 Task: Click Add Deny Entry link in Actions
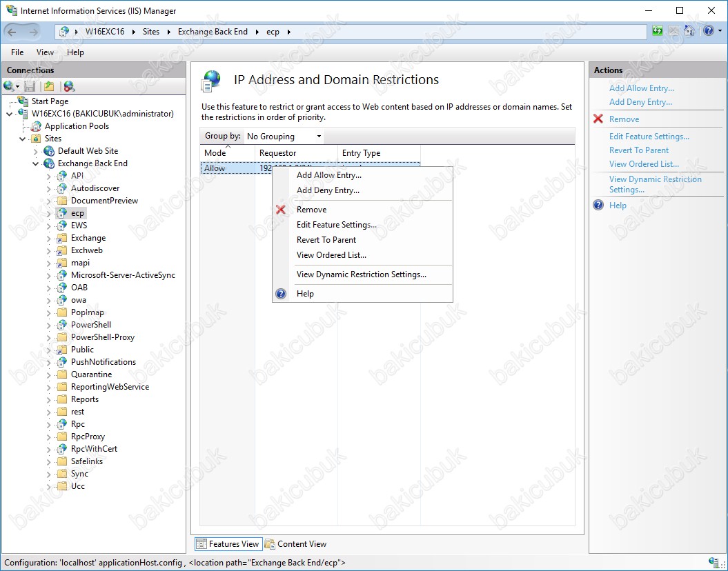click(x=641, y=102)
